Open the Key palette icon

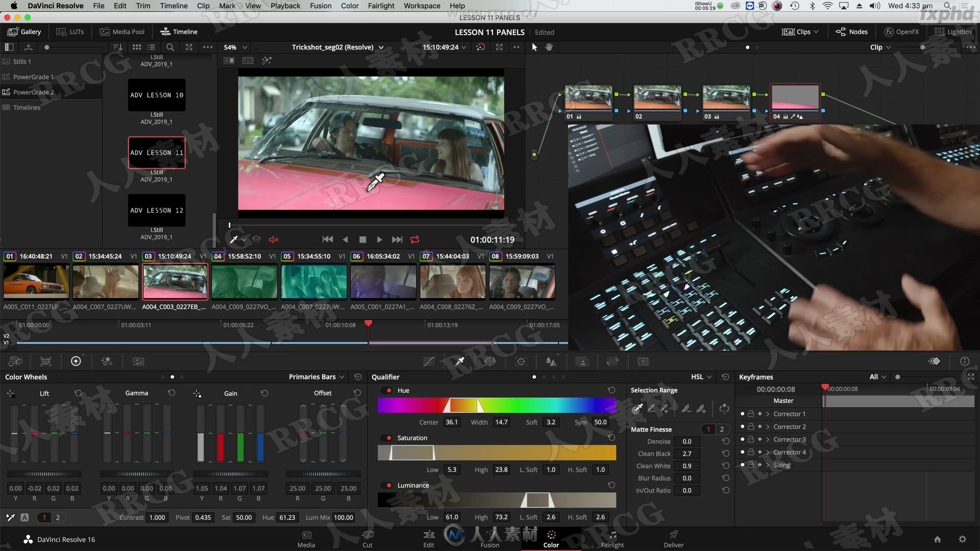click(582, 361)
